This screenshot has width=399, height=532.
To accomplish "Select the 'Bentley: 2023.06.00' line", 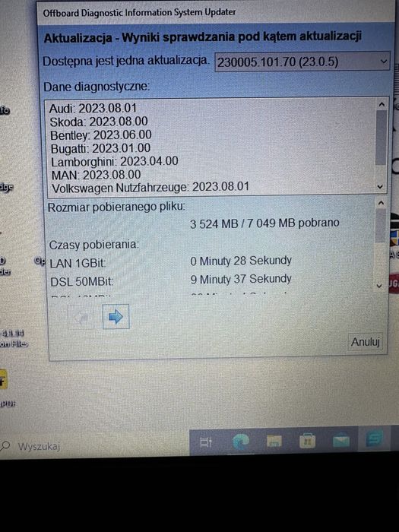I will (x=101, y=135).
